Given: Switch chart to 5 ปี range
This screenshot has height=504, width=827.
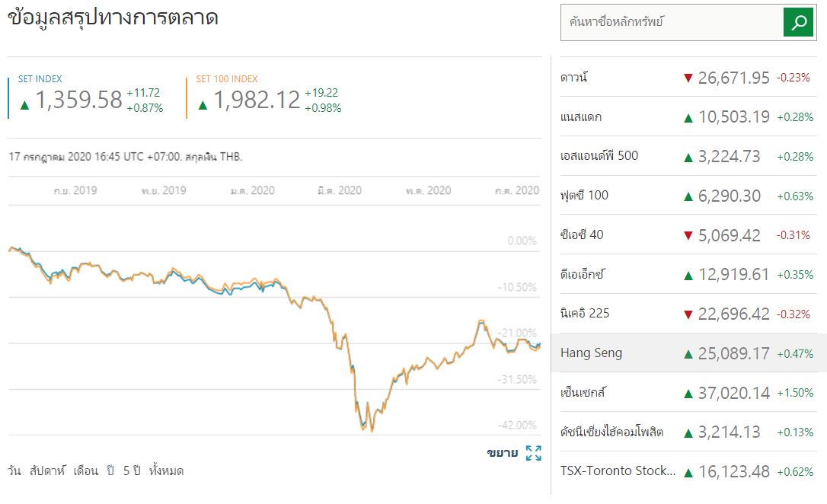Looking at the screenshot, I should point(132,471).
